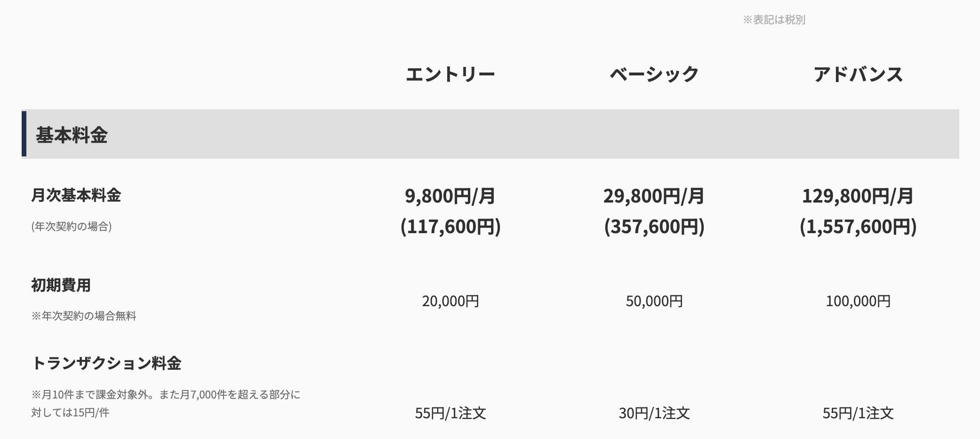Click the 初期費用 row label
Viewport: 980px width, 439px height.
point(61,285)
